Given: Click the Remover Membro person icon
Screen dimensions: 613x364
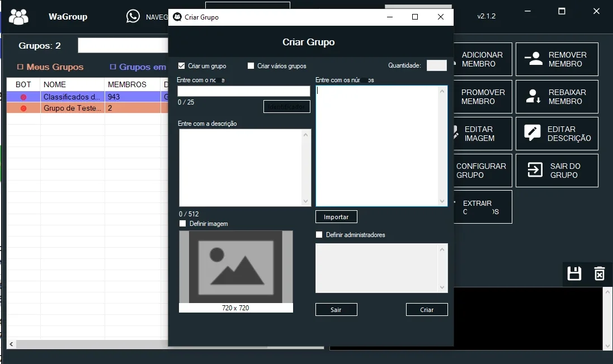Looking at the screenshot, I should click(534, 59).
